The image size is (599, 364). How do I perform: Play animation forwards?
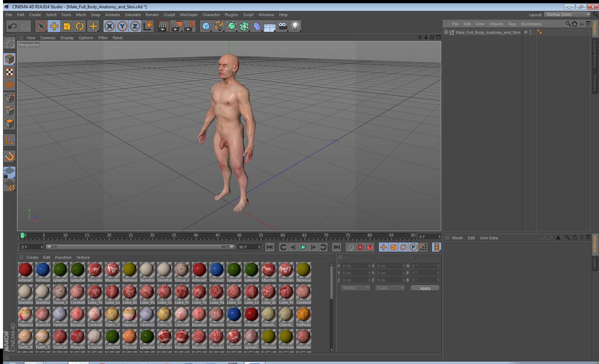point(303,247)
